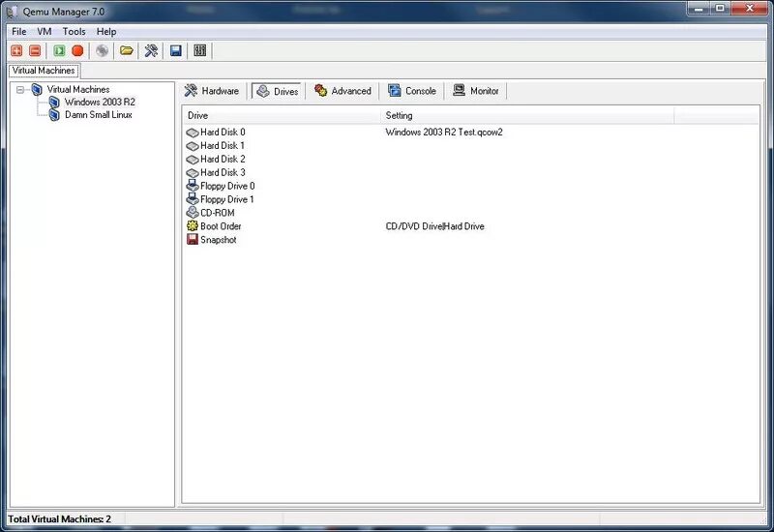Open the Help menu
Viewport: 774px width, 532px height.
click(x=106, y=32)
